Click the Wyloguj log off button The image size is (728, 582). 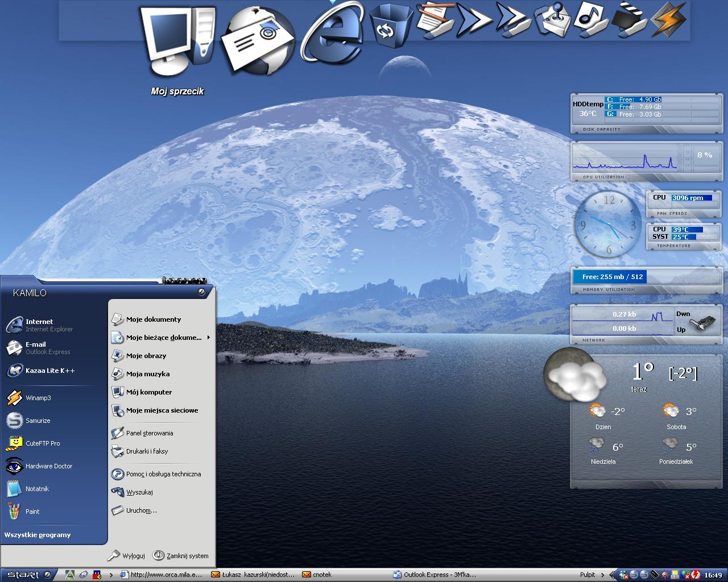click(126, 556)
